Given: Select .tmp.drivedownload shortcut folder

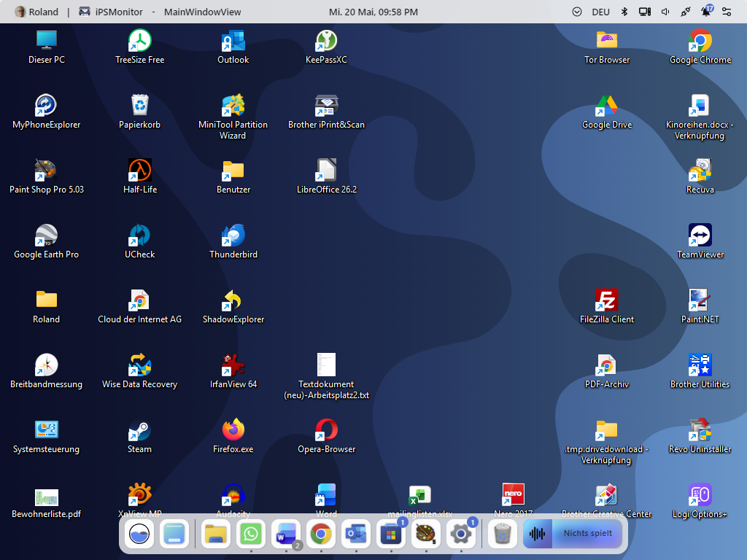Looking at the screenshot, I should tap(606, 441).
